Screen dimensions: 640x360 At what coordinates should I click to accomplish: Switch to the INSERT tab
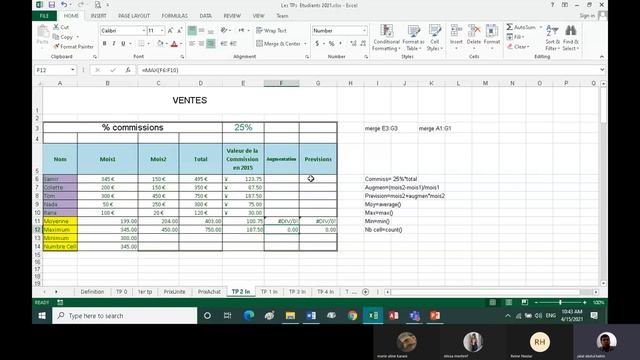tap(98, 16)
